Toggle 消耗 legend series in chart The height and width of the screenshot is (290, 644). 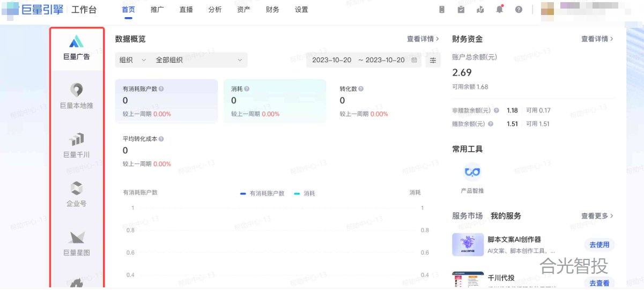point(305,194)
